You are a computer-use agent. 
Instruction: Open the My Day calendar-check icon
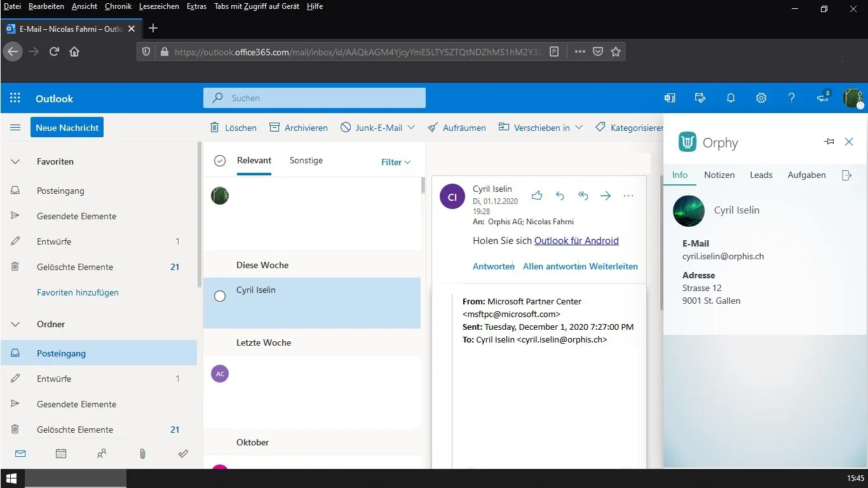click(700, 98)
